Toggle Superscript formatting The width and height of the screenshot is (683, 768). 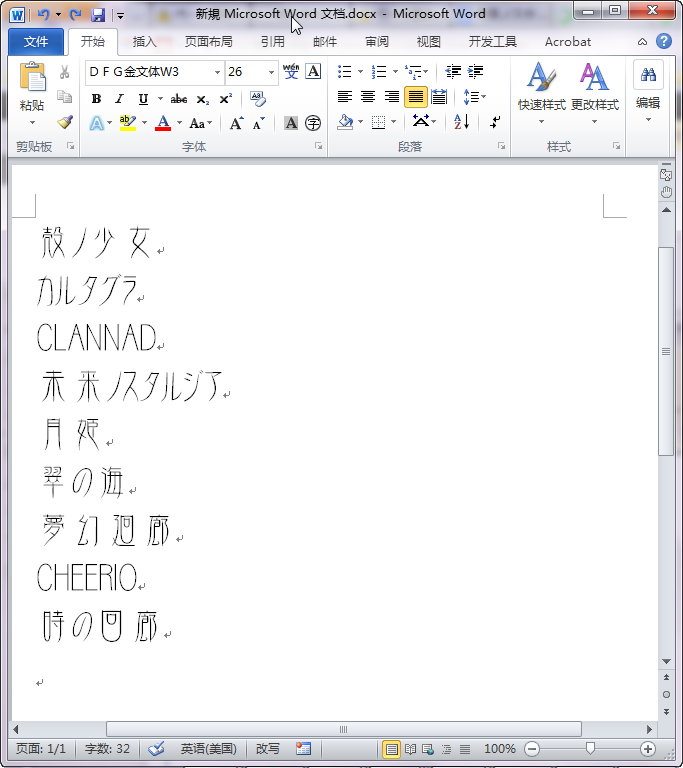(225, 99)
